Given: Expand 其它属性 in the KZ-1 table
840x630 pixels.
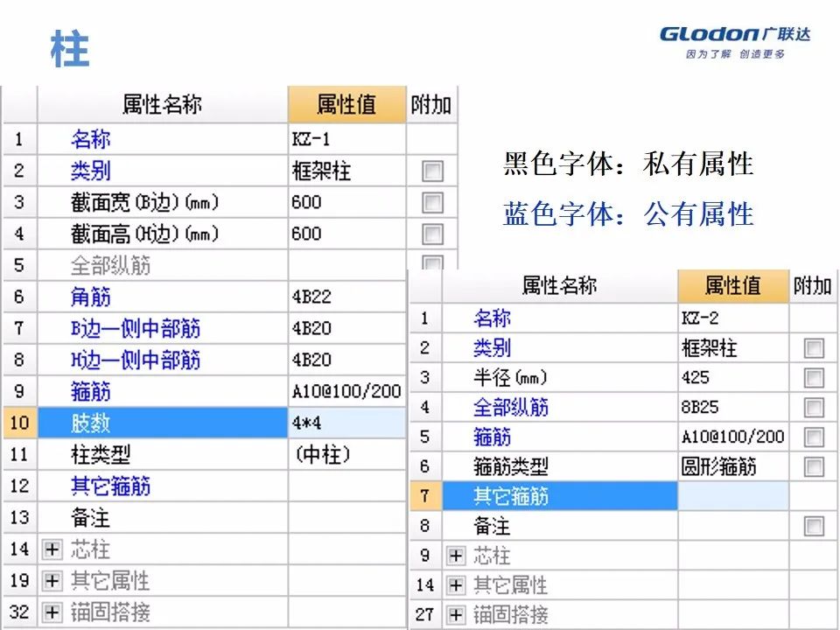Looking at the screenshot, I should (x=52, y=581).
